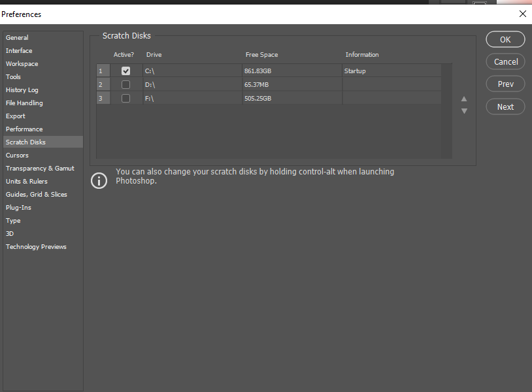Open the General preferences section

(x=42, y=38)
